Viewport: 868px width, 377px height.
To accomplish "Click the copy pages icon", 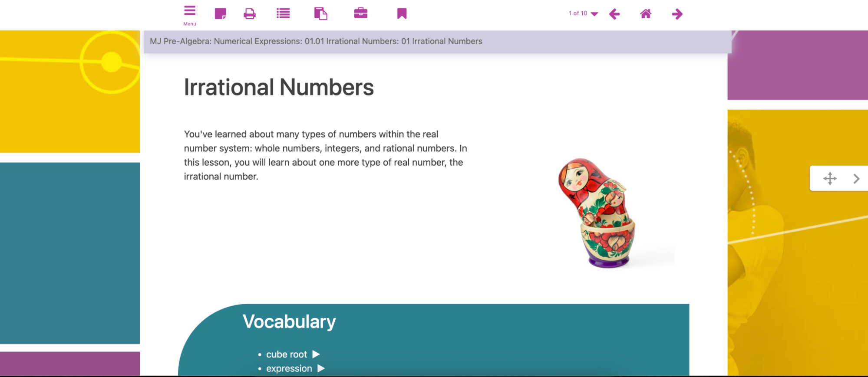I will tap(320, 14).
